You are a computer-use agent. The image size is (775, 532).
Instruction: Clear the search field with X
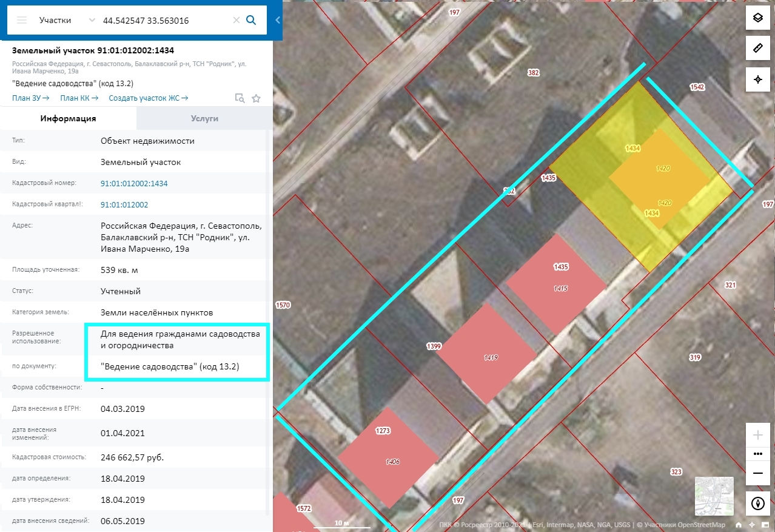(237, 20)
